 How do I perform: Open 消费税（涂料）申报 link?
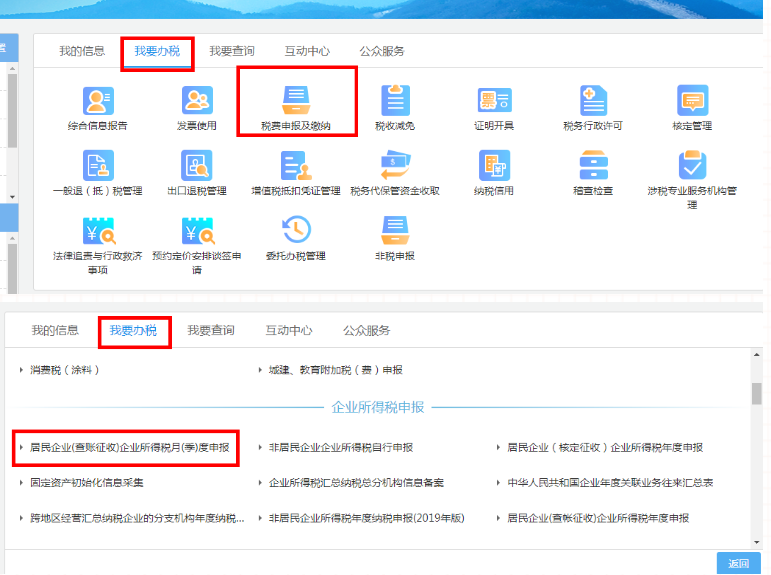point(64,370)
